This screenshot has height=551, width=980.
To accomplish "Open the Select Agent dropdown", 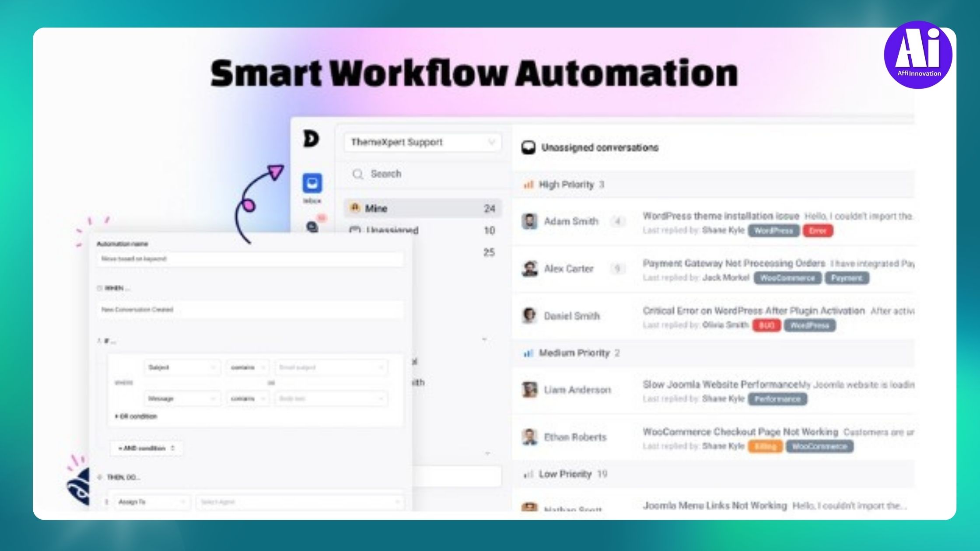I will [299, 502].
